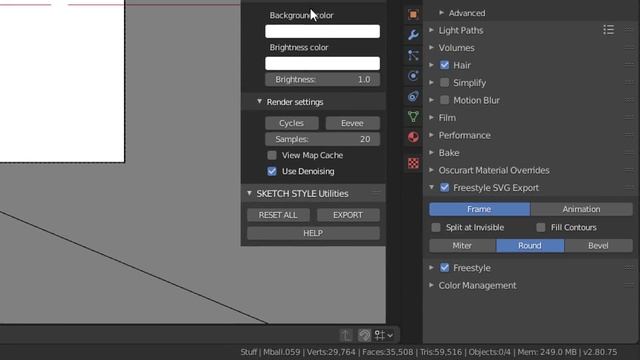Open the snapping options dropdown

click(384, 336)
